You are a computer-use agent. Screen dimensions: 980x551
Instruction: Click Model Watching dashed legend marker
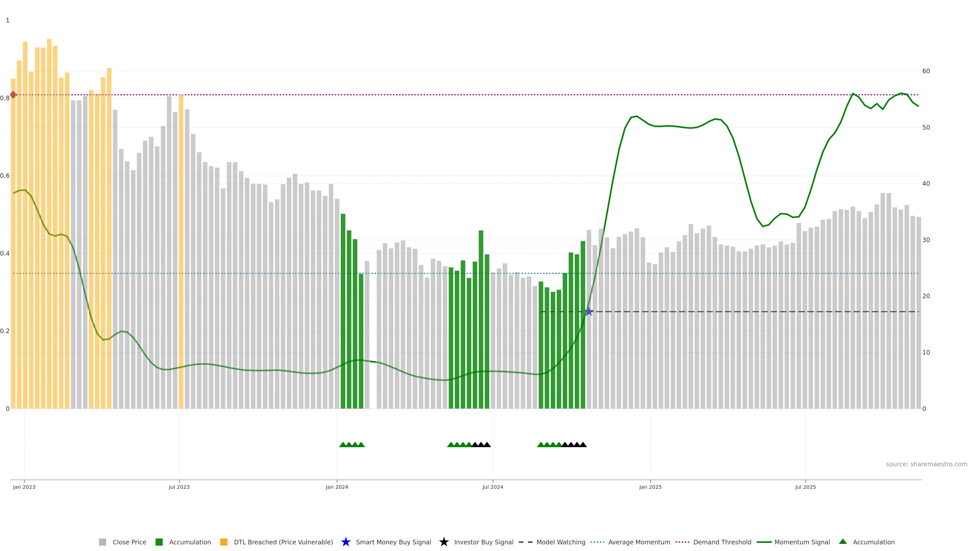click(x=525, y=542)
